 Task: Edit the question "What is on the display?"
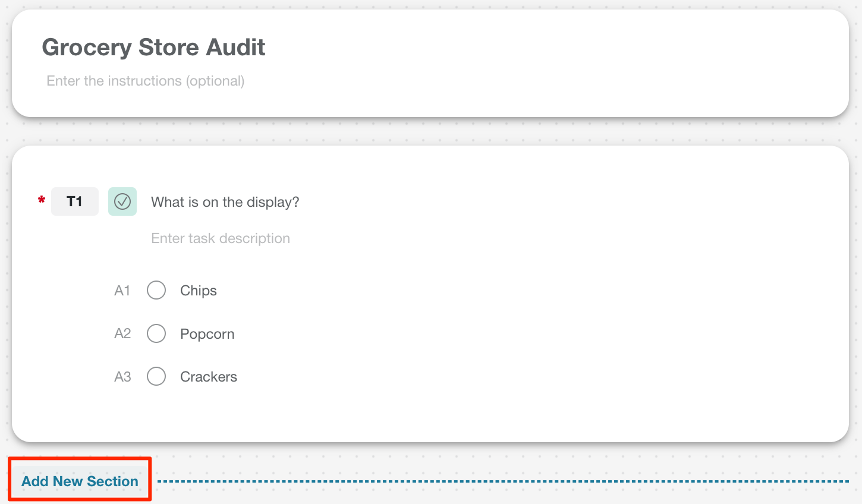pyautogui.click(x=225, y=202)
